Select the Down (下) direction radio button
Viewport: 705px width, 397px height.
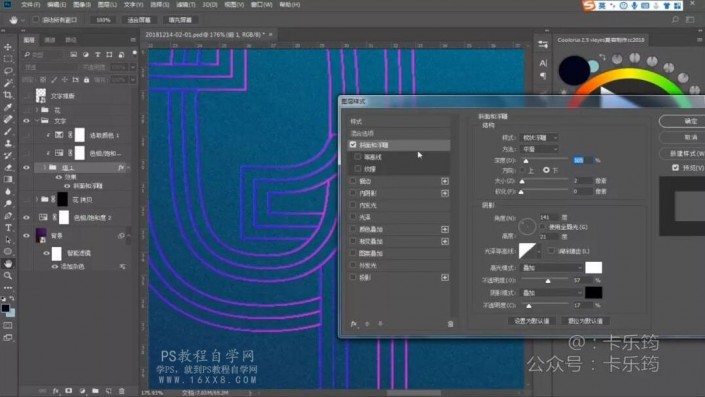click(546, 170)
